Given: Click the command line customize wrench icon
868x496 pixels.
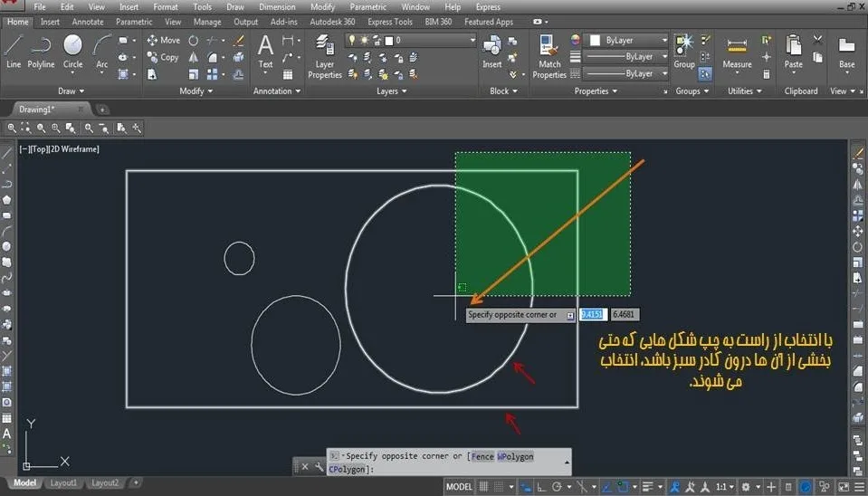Looking at the screenshot, I should coord(320,467).
